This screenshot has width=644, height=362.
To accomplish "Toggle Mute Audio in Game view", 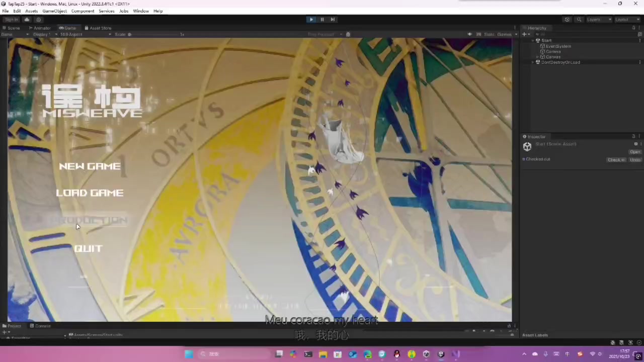I will (x=470, y=35).
